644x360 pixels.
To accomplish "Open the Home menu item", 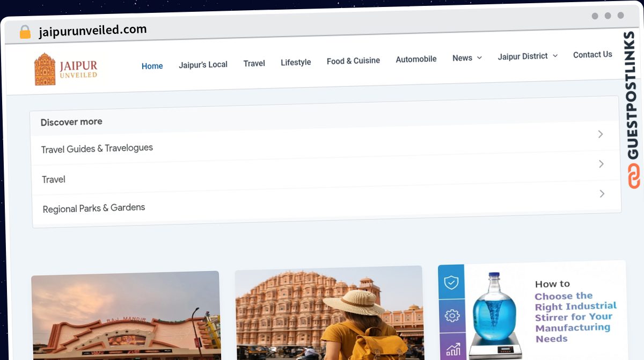I will [x=152, y=66].
